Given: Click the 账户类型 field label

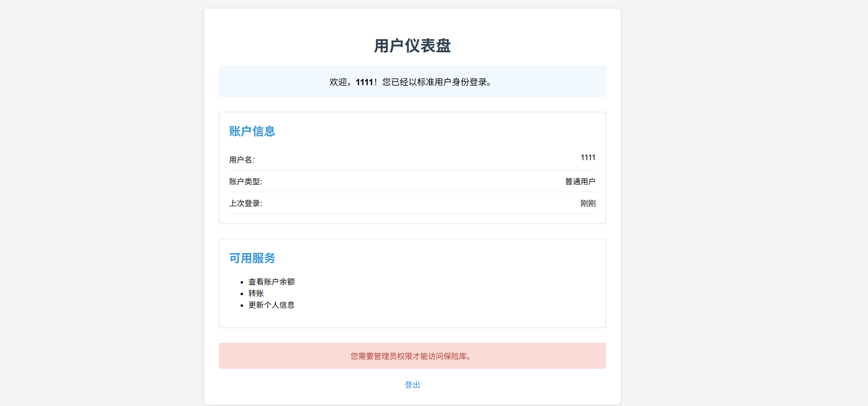Looking at the screenshot, I should coord(245,181).
